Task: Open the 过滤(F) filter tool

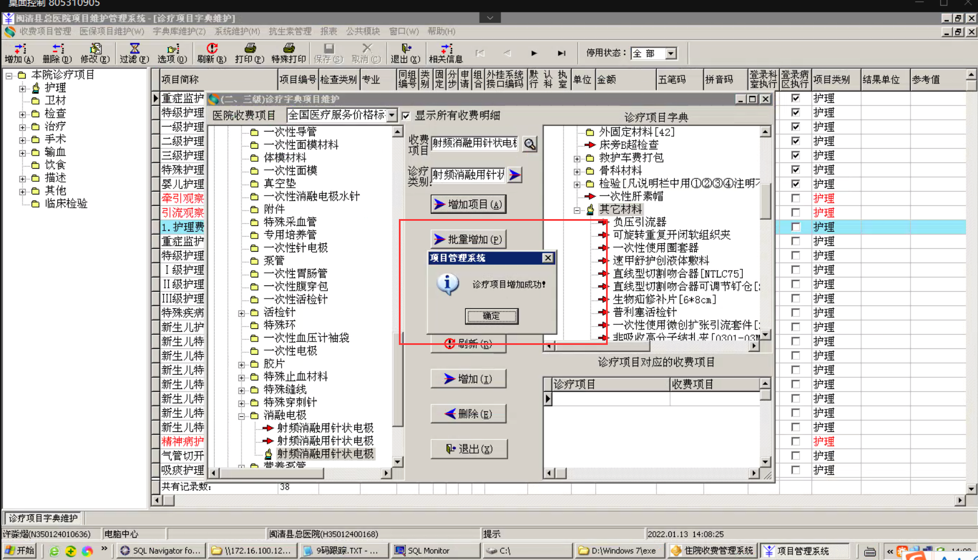Action: 134,53
